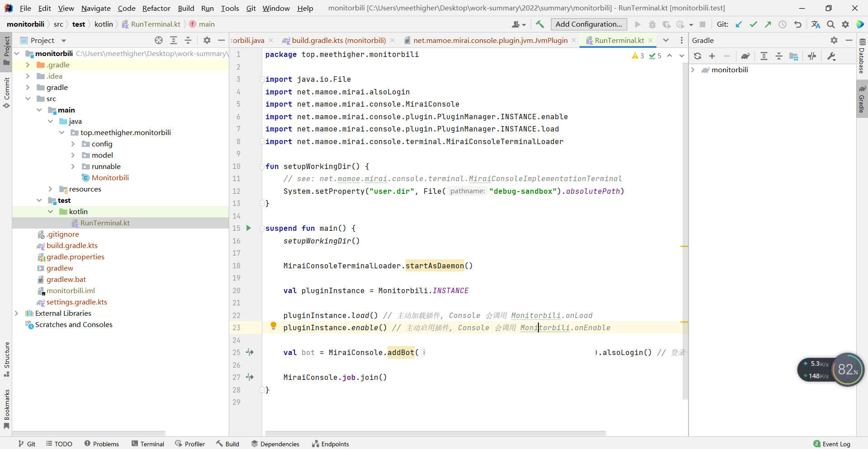This screenshot has width=868, height=449.
Task: Click the Gradle plus (link project) icon
Action: point(712,56)
